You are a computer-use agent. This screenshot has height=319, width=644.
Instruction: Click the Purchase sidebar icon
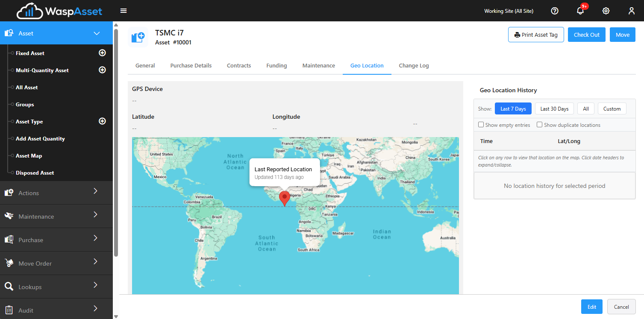pos(9,240)
